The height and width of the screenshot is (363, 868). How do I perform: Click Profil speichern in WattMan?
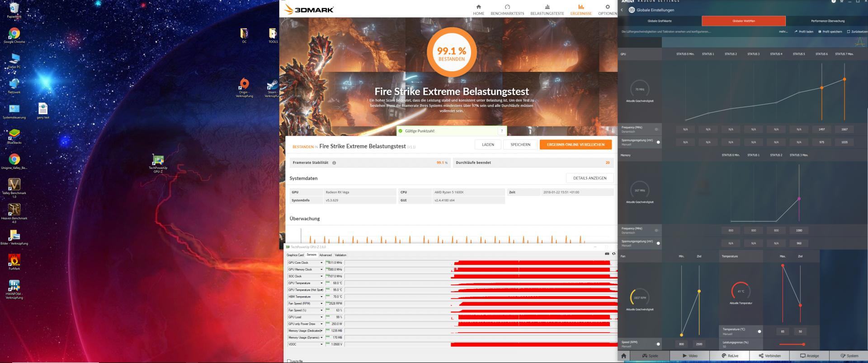point(830,32)
